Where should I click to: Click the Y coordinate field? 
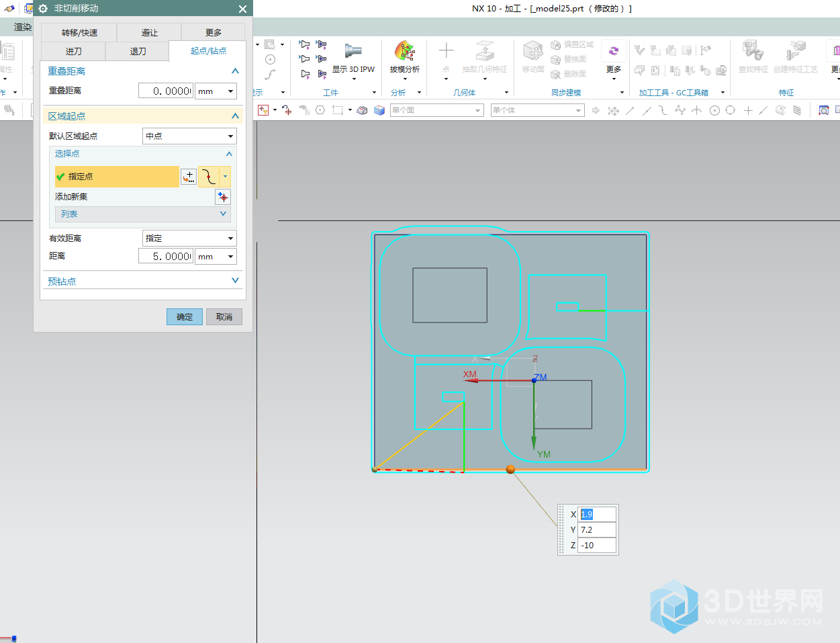[x=597, y=529]
